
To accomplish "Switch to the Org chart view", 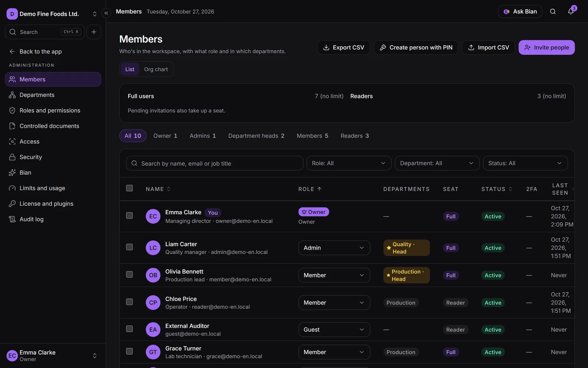I will 156,69.
